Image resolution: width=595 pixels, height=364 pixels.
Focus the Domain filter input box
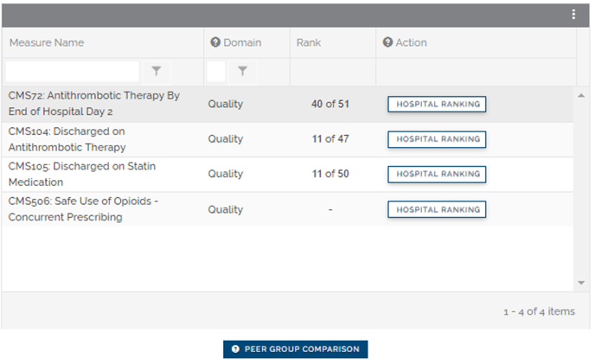point(216,72)
